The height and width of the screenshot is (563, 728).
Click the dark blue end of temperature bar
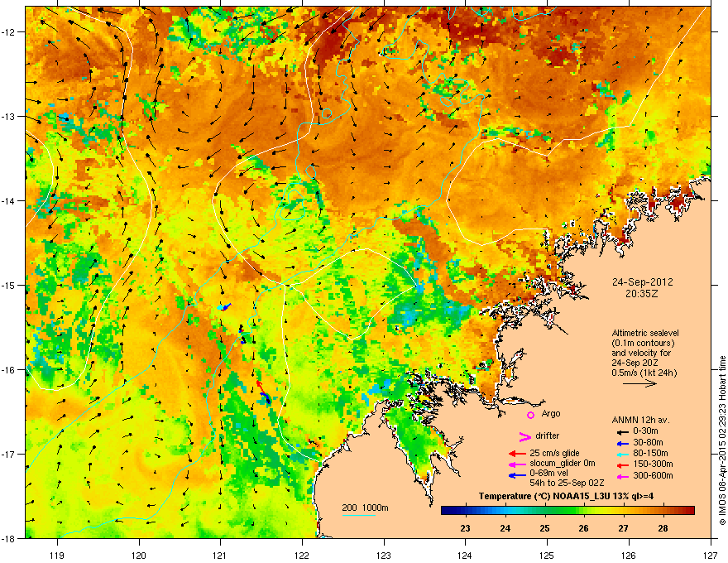click(446, 511)
